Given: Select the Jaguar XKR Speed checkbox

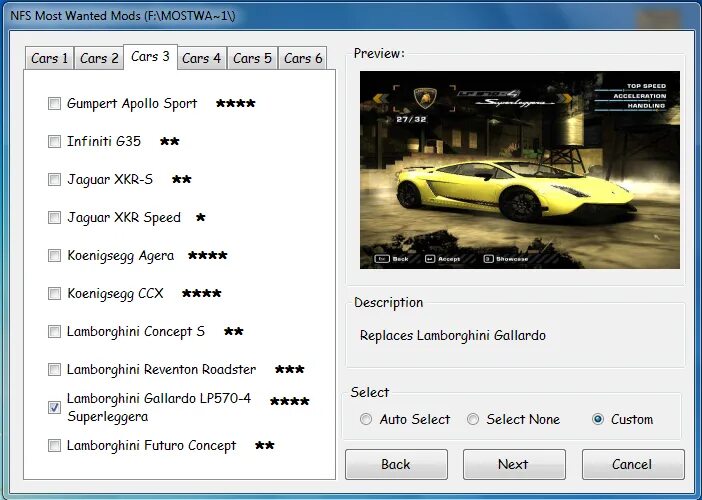Looking at the screenshot, I should point(54,218).
